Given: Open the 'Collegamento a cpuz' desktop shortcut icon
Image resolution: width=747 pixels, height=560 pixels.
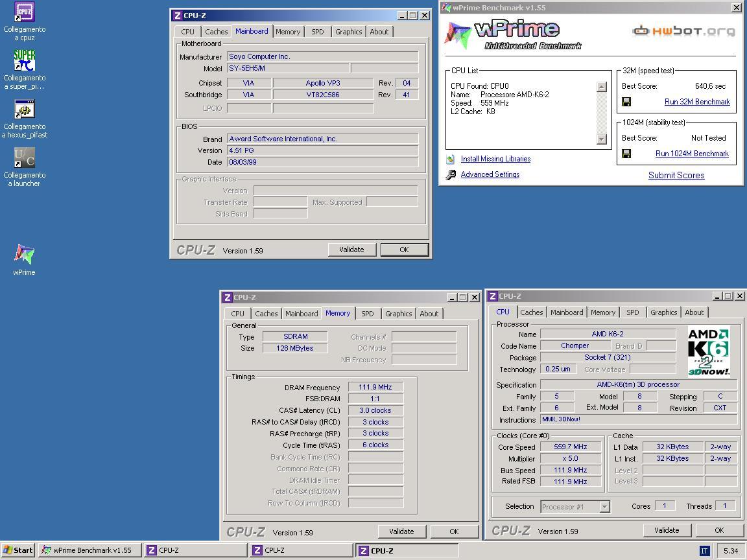Looking at the screenshot, I should [x=24, y=12].
